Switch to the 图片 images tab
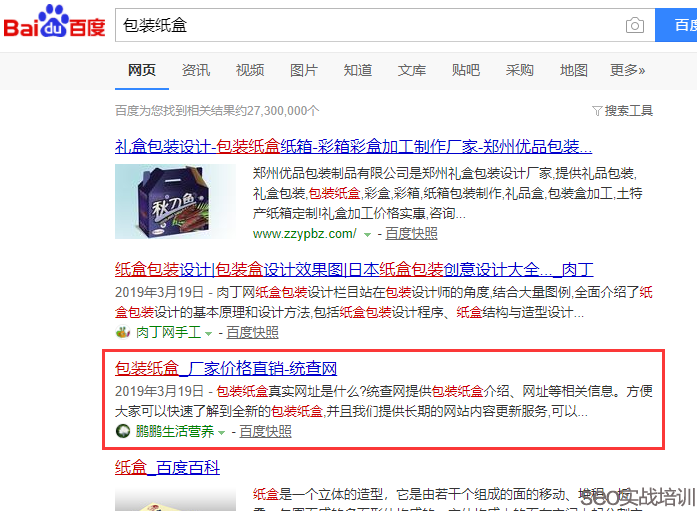The image size is (697, 511). click(x=304, y=70)
